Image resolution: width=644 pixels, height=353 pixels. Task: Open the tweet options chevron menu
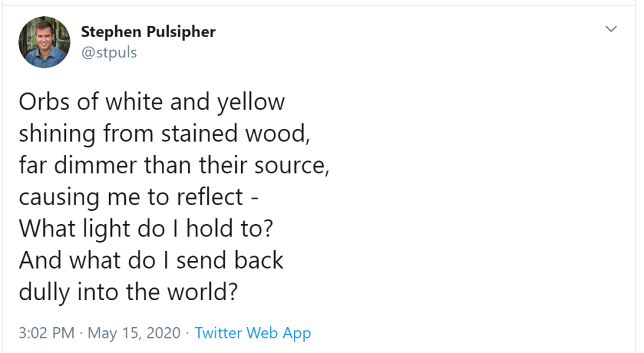coord(611,29)
